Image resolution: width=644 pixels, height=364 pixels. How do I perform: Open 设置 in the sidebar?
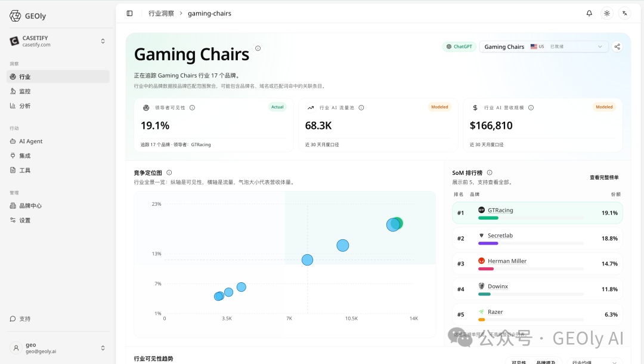click(x=58, y=220)
